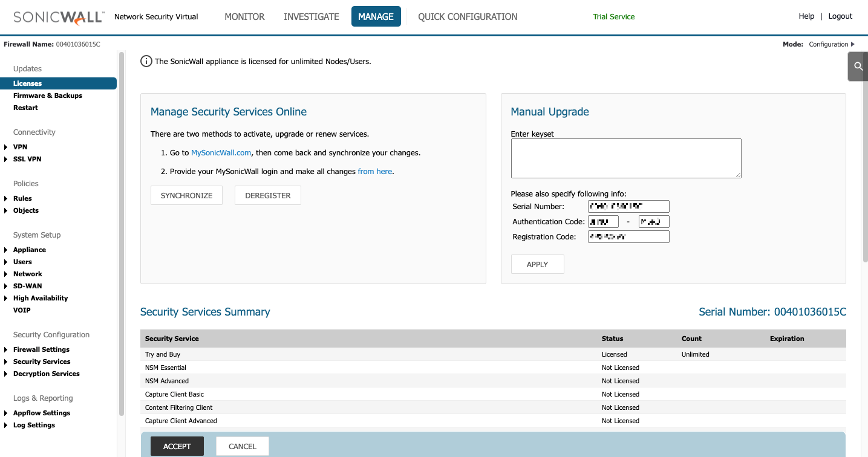Click the search magnifier icon
Image resolution: width=868 pixels, height=457 pixels.
click(x=858, y=66)
